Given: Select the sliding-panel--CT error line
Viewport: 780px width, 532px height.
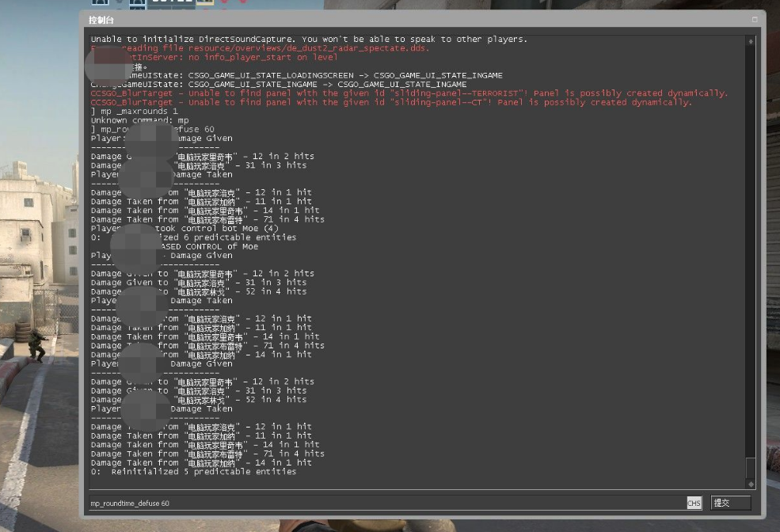Looking at the screenshot, I should pos(391,102).
